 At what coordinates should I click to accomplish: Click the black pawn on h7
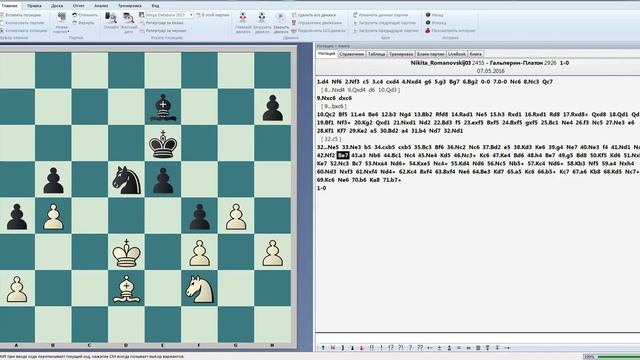273,107
